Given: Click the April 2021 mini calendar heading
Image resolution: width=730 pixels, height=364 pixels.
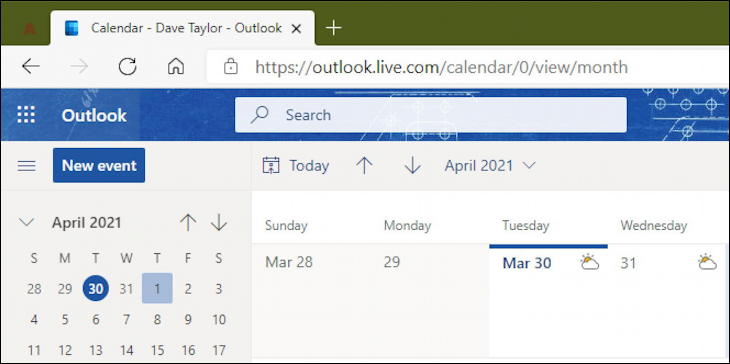Looking at the screenshot, I should point(87,222).
